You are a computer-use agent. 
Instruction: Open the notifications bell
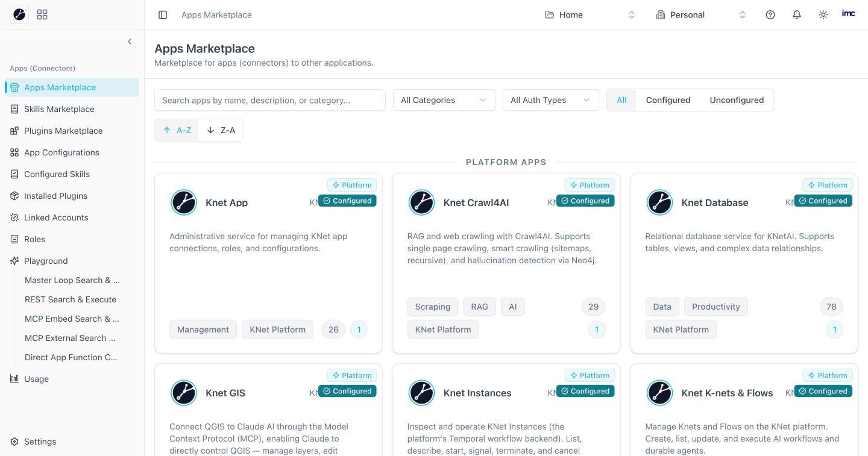797,14
